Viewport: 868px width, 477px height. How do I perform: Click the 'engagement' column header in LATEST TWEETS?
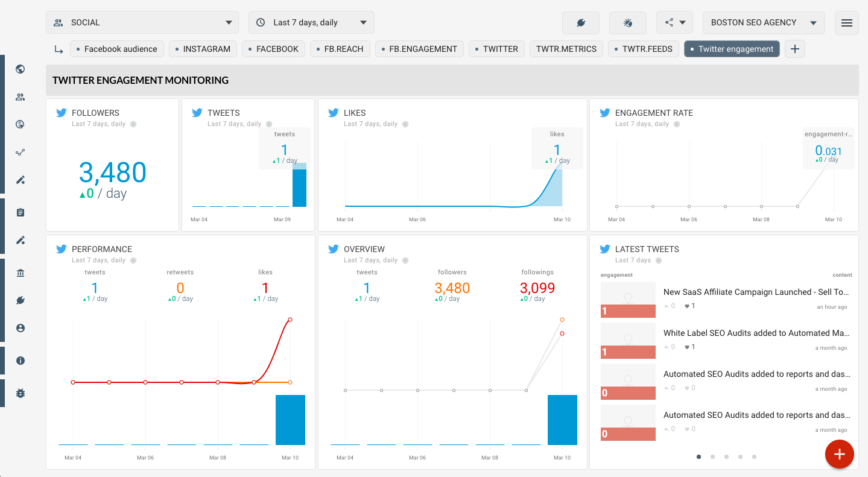click(x=616, y=275)
